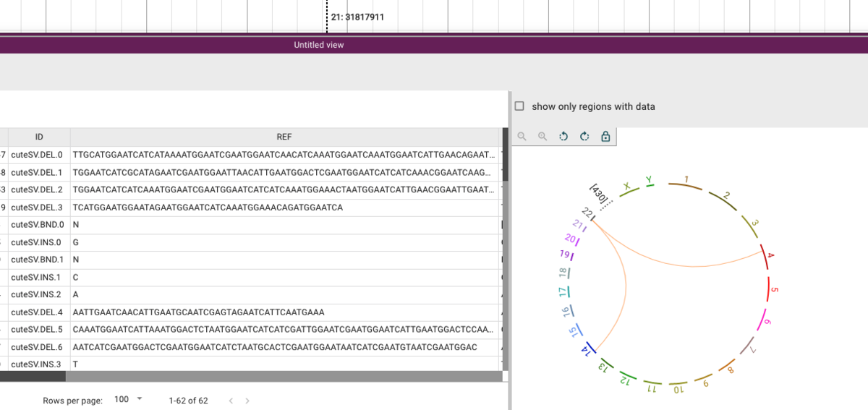Rotate circular view clockwise
The width and height of the screenshot is (868, 410).
click(584, 136)
